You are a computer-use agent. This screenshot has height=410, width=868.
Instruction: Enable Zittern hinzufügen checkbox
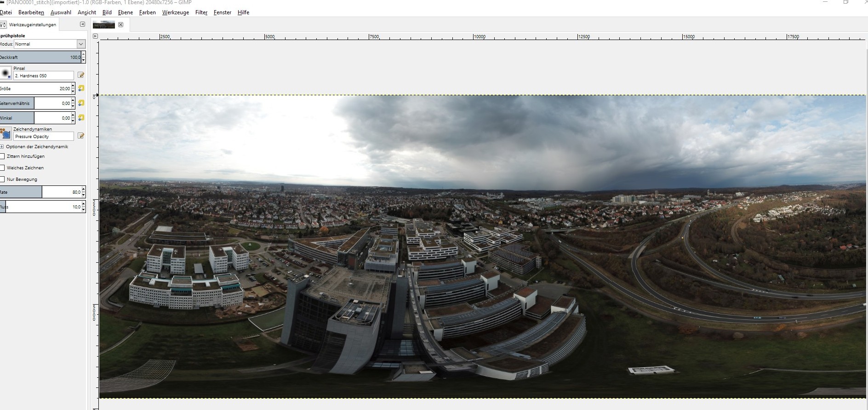tap(2, 156)
